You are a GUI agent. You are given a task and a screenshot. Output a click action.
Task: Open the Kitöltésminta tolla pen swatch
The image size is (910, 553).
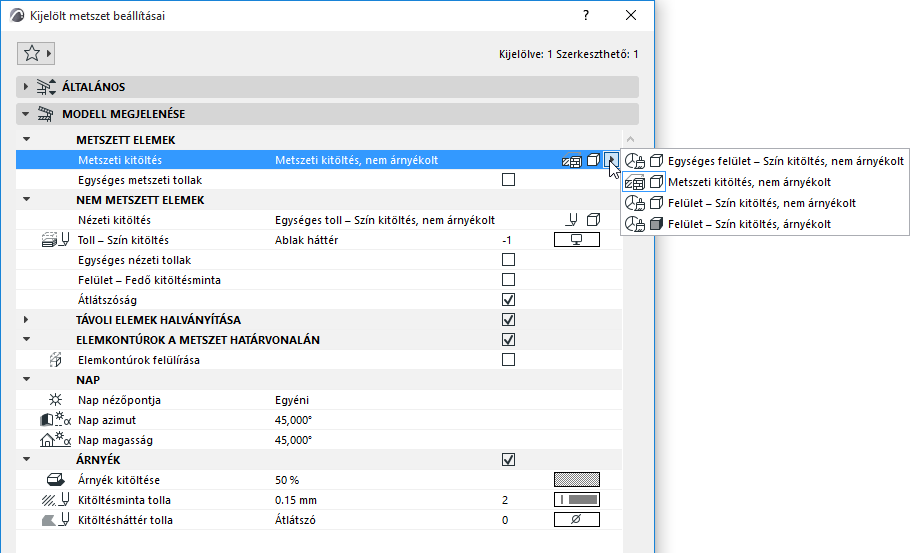tap(577, 500)
